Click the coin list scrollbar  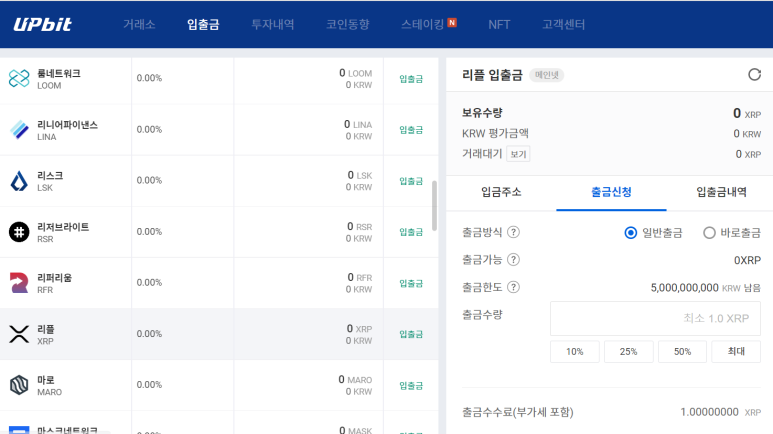[434, 206]
